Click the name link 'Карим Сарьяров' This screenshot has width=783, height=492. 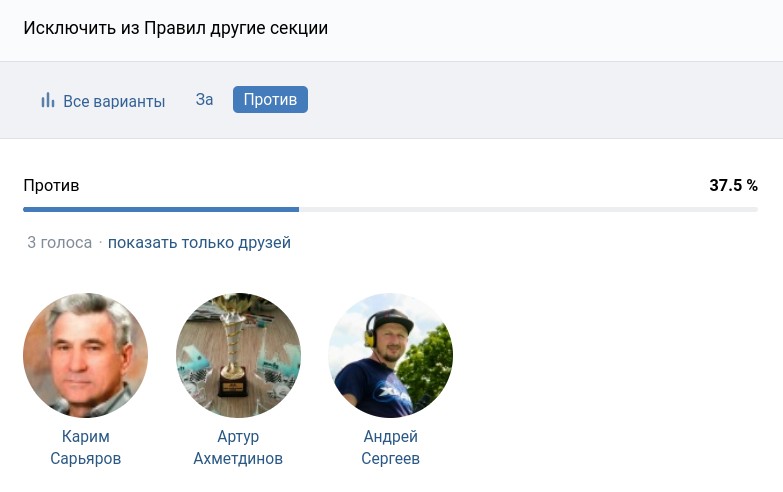pyautogui.click(x=85, y=447)
